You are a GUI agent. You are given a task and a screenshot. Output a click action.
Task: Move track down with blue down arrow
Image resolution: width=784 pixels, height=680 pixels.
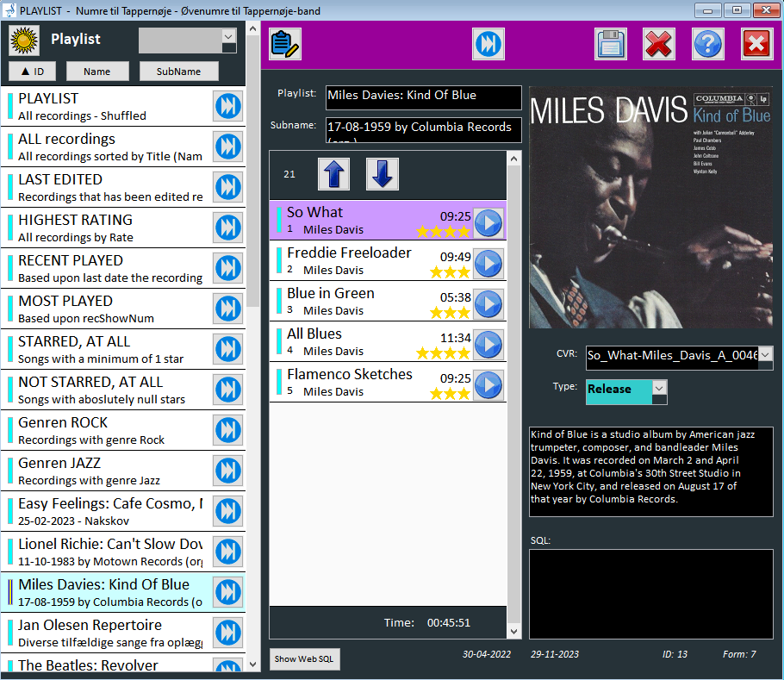(383, 174)
